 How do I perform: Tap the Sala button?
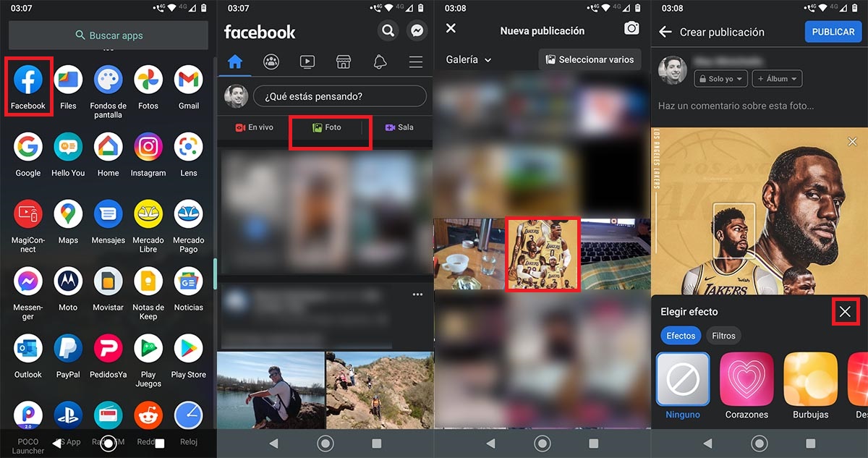pos(399,127)
